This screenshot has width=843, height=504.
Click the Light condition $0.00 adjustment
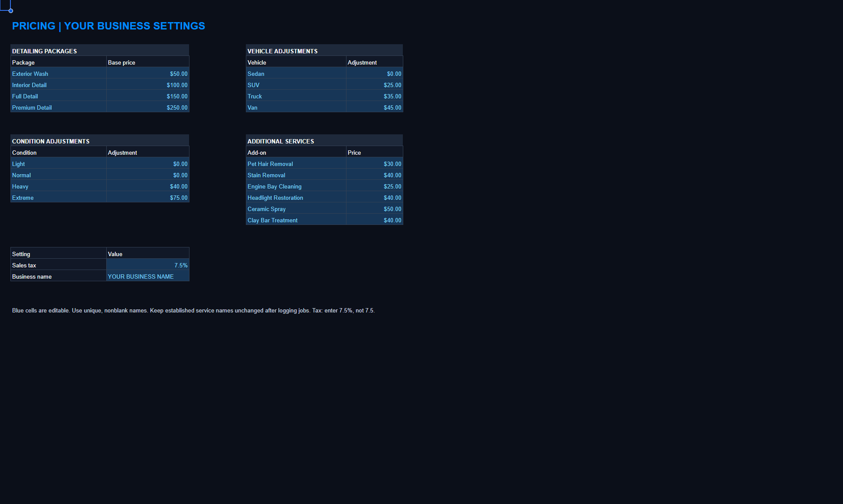(147, 164)
